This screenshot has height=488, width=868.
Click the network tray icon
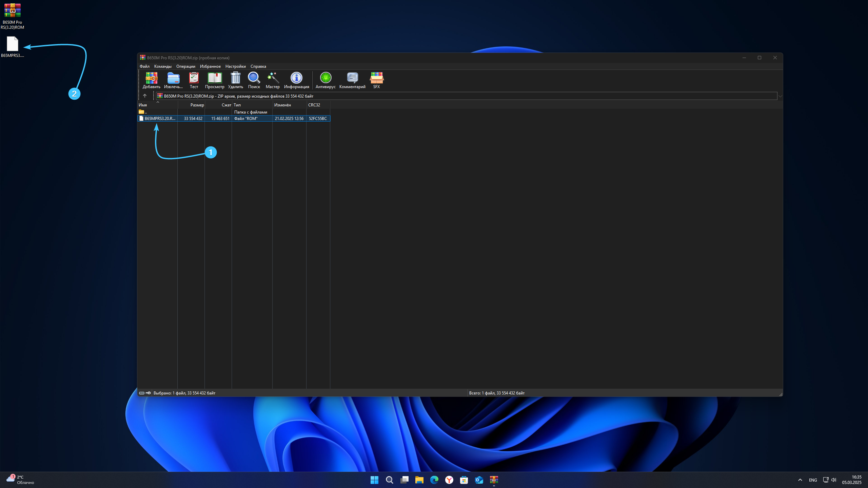point(826,480)
